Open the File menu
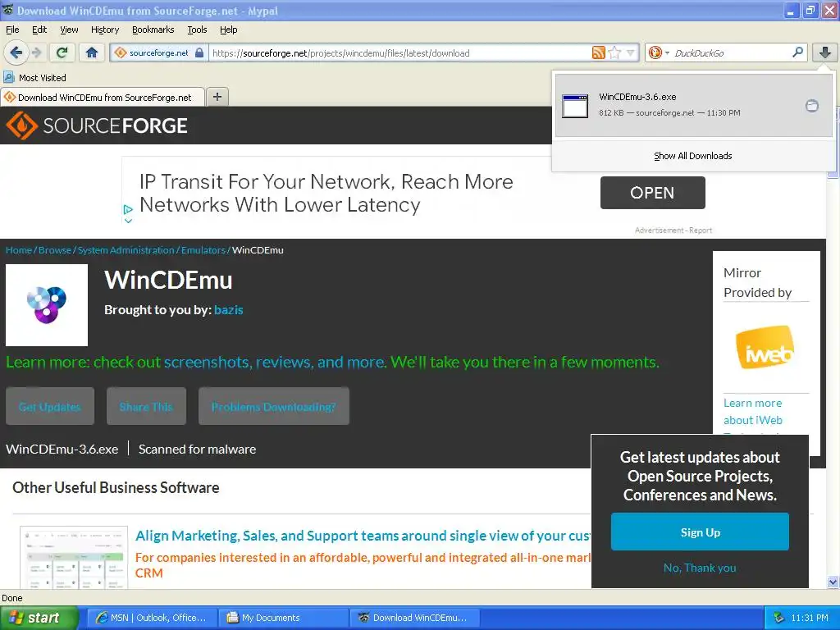The width and height of the screenshot is (840, 630). (12, 30)
